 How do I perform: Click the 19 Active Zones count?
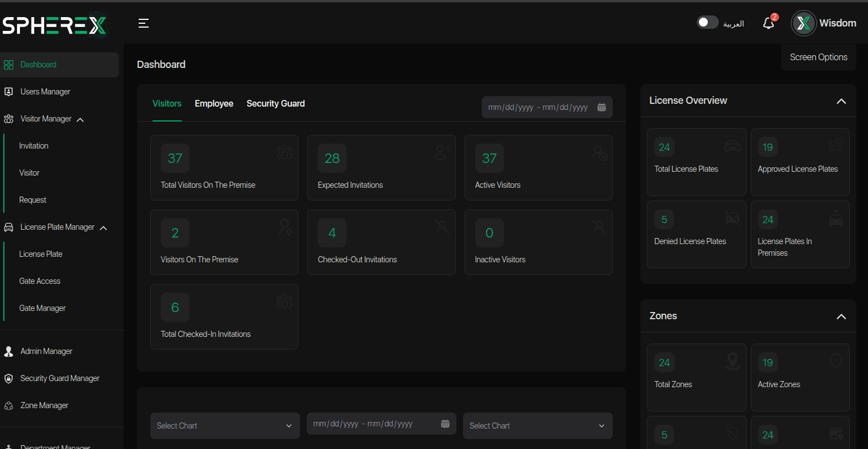pos(767,363)
